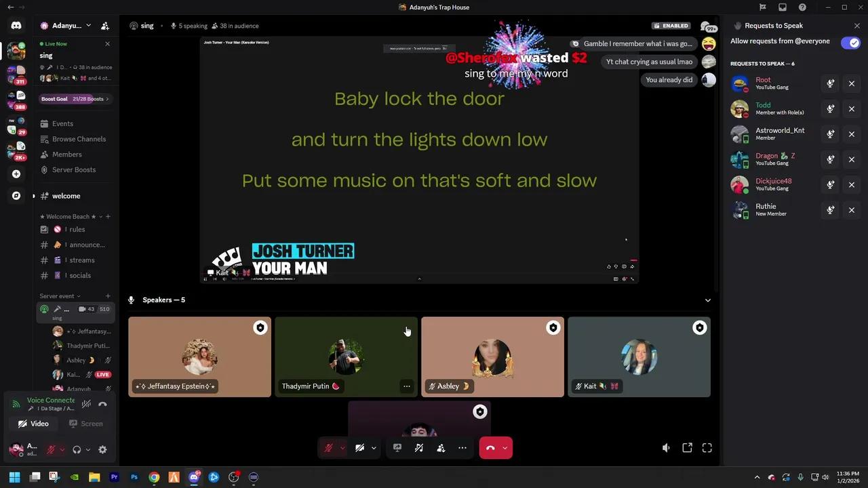Collapse the Server event category

pyautogui.click(x=60, y=296)
